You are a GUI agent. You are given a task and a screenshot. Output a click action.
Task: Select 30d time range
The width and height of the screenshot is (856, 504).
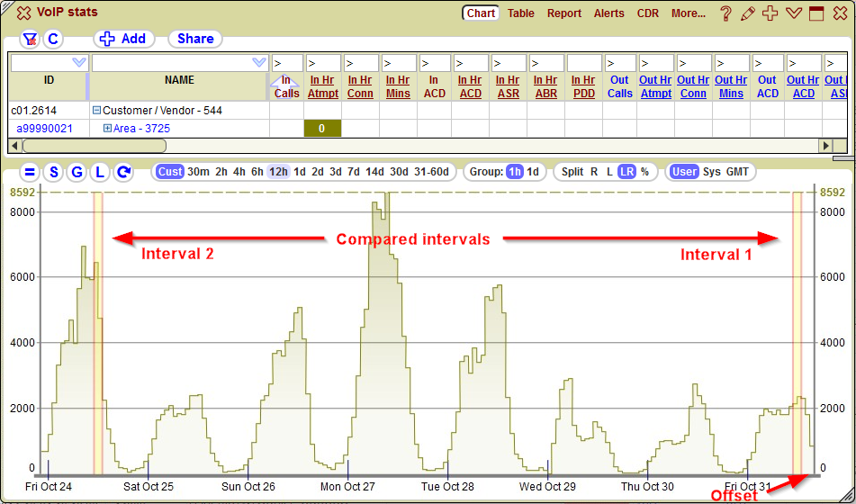(x=399, y=172)
